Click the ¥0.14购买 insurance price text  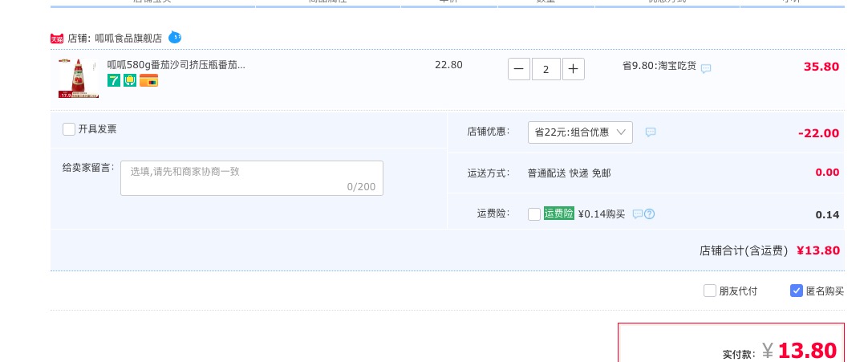click(601, 214)
